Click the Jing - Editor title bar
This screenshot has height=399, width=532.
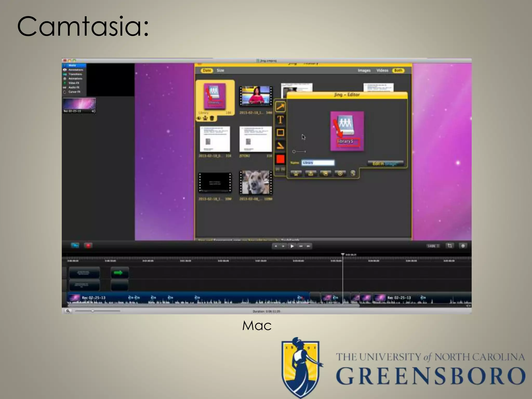point(347,95)
